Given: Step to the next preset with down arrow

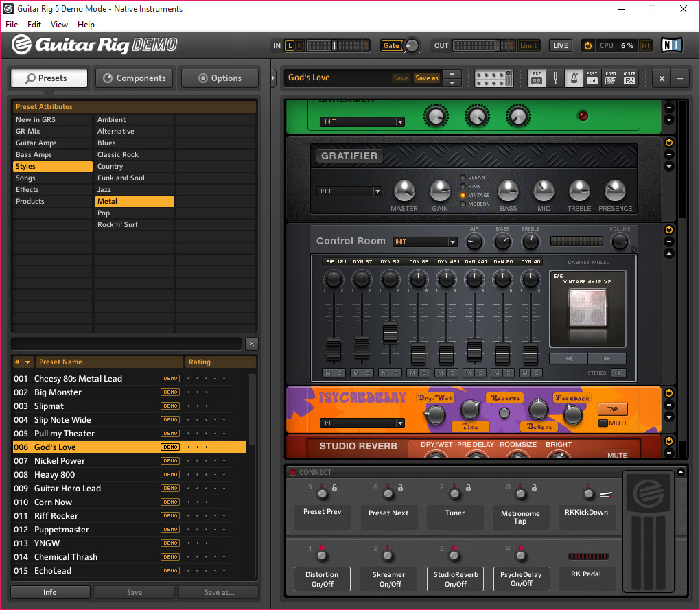Looking at the screenshot, I should tap(452, 82).
